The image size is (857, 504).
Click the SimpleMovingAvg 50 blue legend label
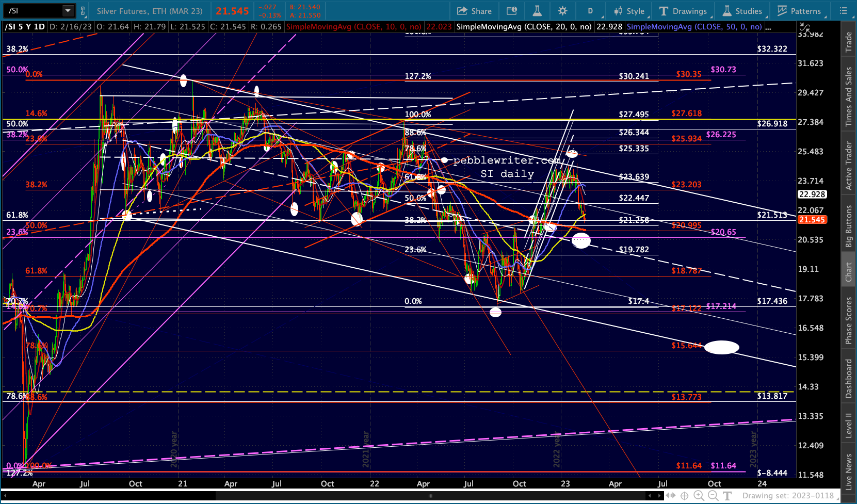click(694, 27)
